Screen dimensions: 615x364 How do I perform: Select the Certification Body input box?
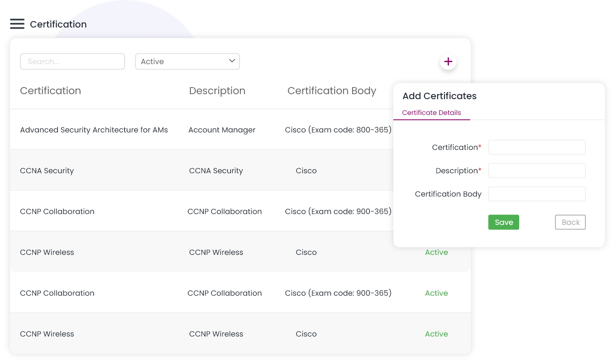[537, 194]
